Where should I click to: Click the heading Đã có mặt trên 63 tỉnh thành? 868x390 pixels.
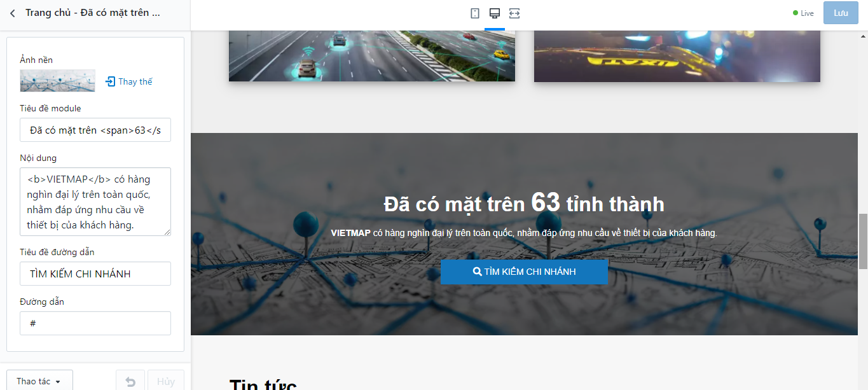[524, 204]
